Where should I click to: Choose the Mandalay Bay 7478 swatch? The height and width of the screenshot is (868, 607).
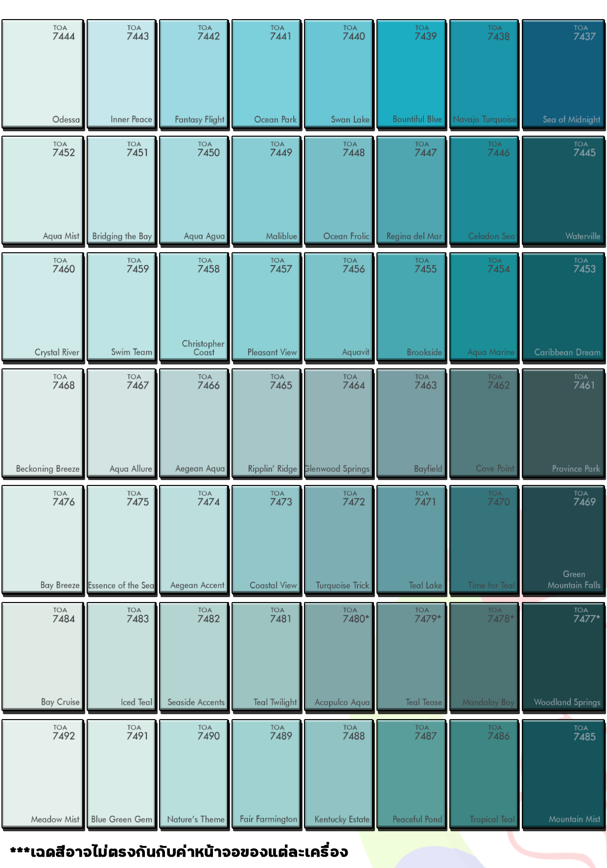484,657
